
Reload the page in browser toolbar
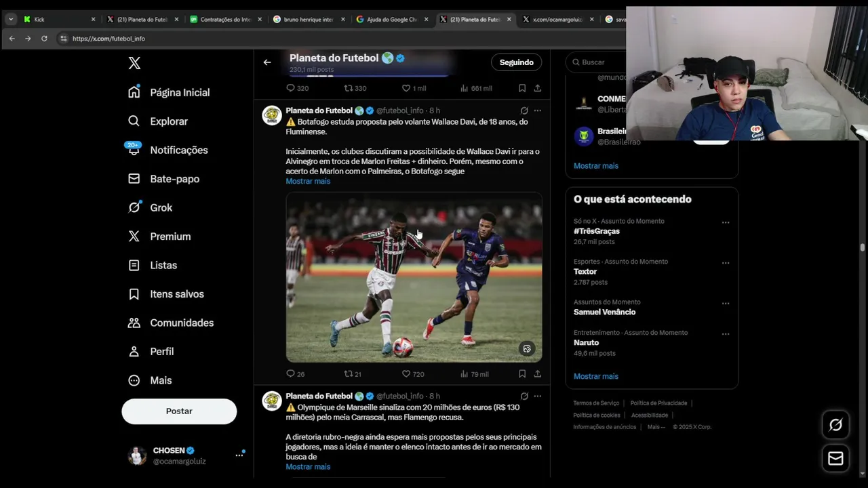point(44,39)
